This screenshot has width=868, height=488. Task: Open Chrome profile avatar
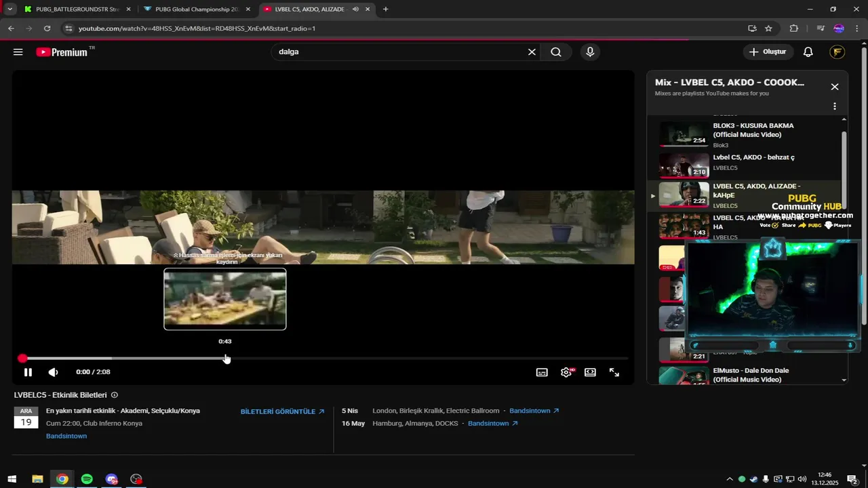coord(839,28)
